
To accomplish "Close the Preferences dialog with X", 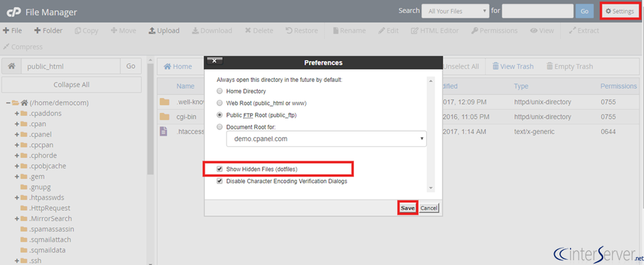I will 215,61.
